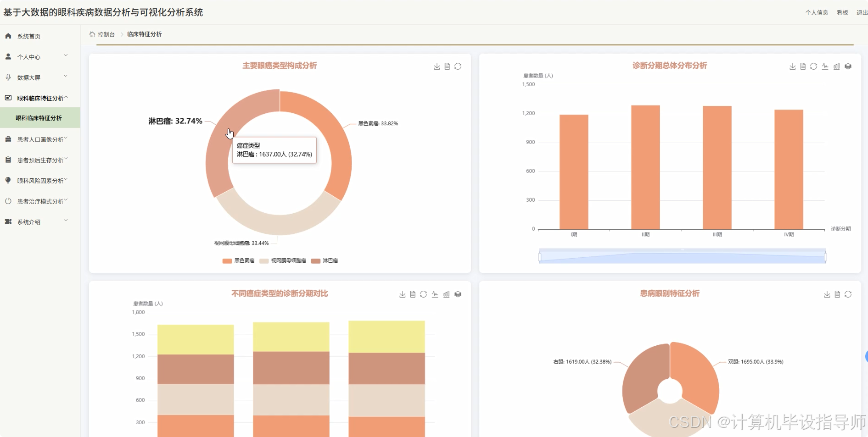Viewport: 868px width, 437px height.
Task: Expand the 患者治疗模式分析 menu
Action: 40,201
